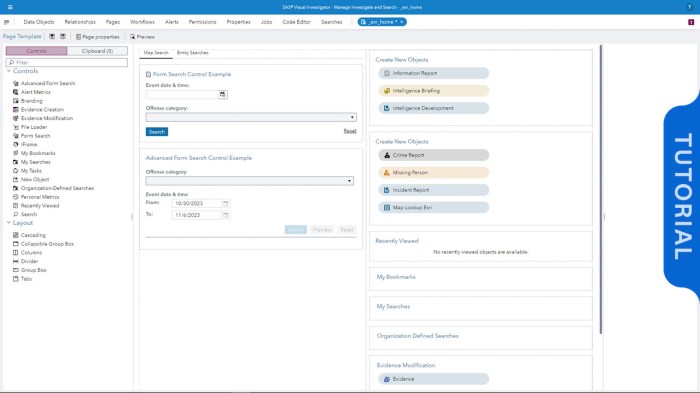Select the Personal Metrics control icon

click(x=16, y=197)
